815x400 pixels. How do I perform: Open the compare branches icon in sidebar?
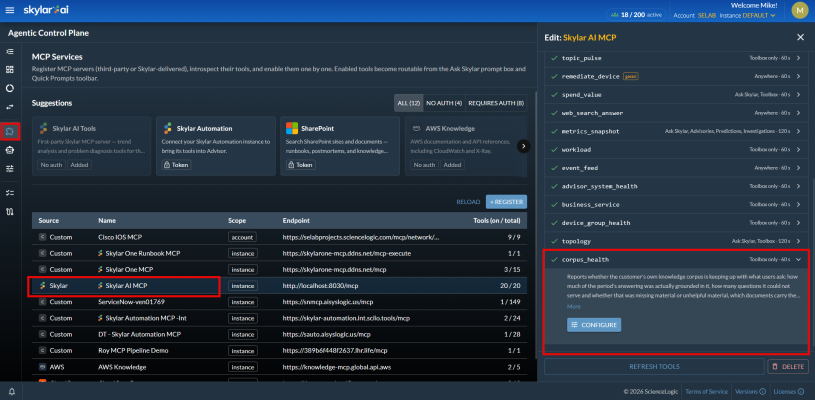[9, 211]
